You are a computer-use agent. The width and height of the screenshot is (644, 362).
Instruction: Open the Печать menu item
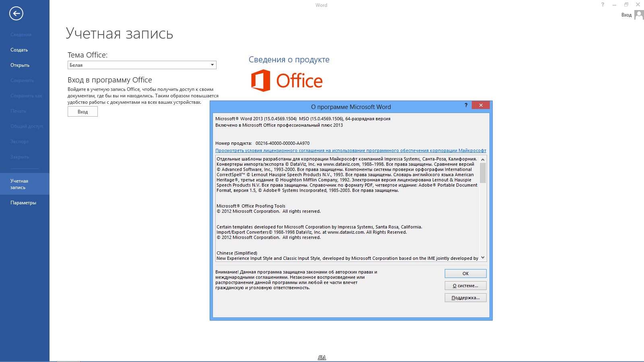tap(19, 111)
